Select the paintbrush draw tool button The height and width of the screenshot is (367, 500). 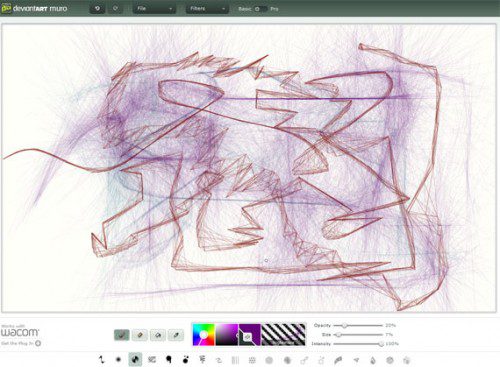pos(122,335)
